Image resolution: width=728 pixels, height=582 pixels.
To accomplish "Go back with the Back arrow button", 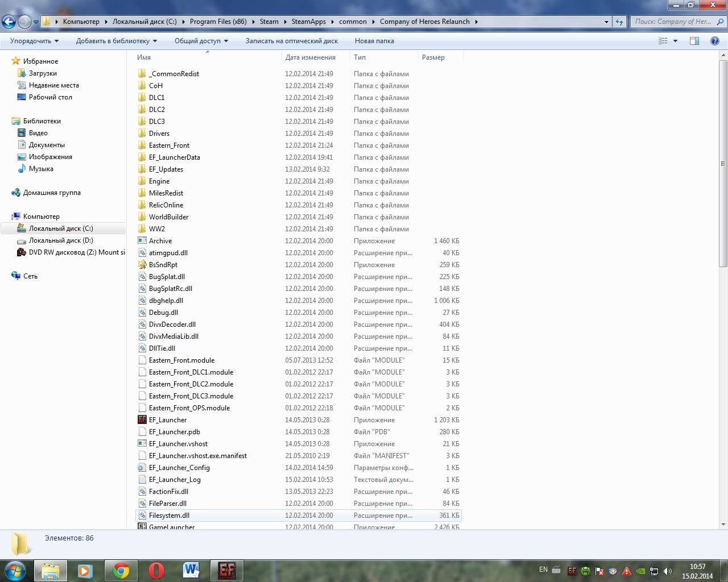I will click(x=9, y=22).
